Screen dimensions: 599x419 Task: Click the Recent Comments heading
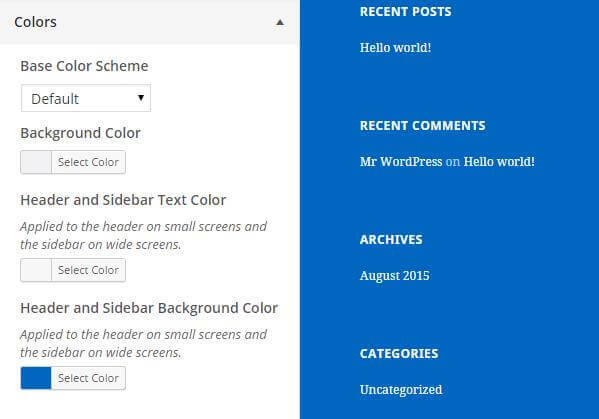423,125
